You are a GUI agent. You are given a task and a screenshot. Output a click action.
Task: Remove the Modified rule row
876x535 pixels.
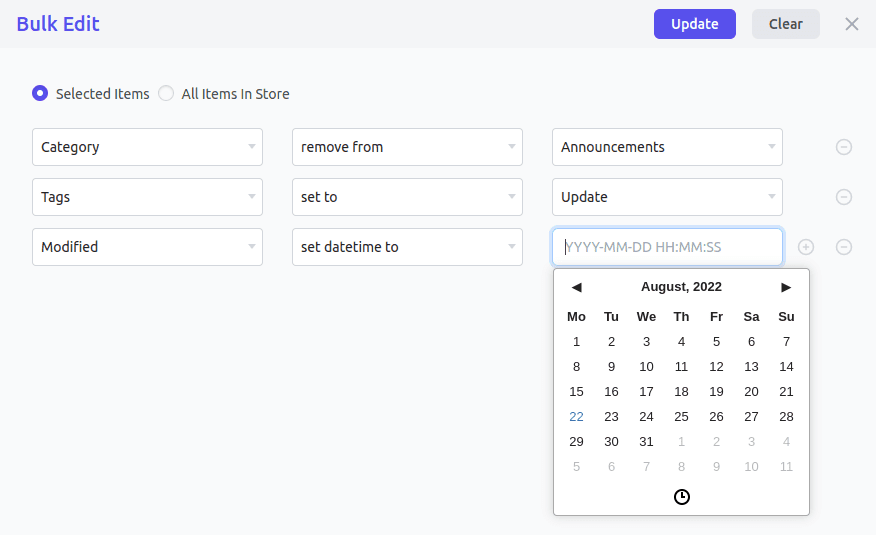click(x=844, y=247)
